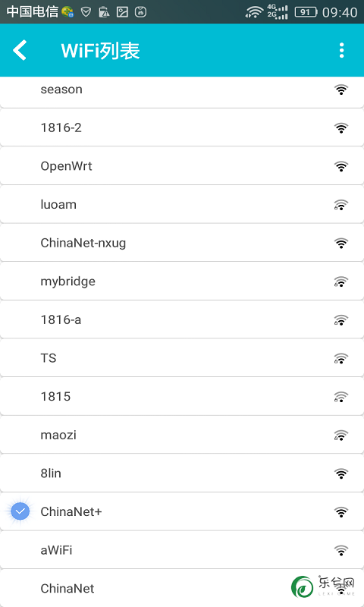Click the ChinaNet+ network name
This screenshot has height=607, width=364.
[x=71, y=511]
